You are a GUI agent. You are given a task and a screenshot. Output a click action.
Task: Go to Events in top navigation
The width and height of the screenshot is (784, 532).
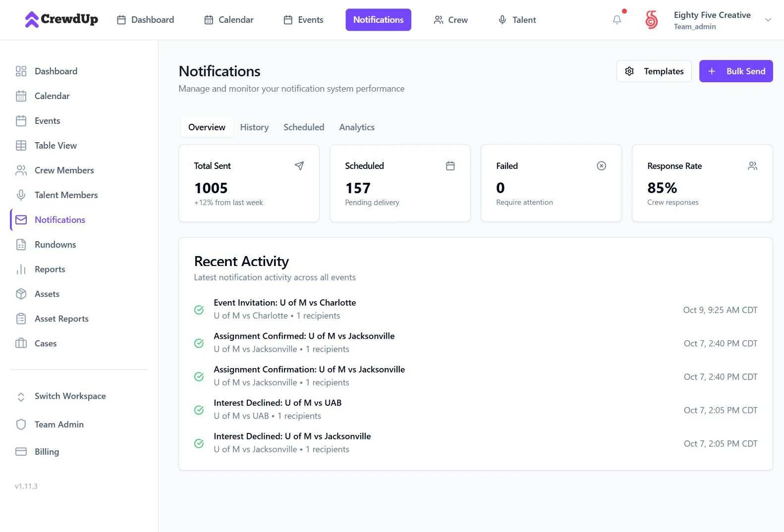tap(303, 20)
